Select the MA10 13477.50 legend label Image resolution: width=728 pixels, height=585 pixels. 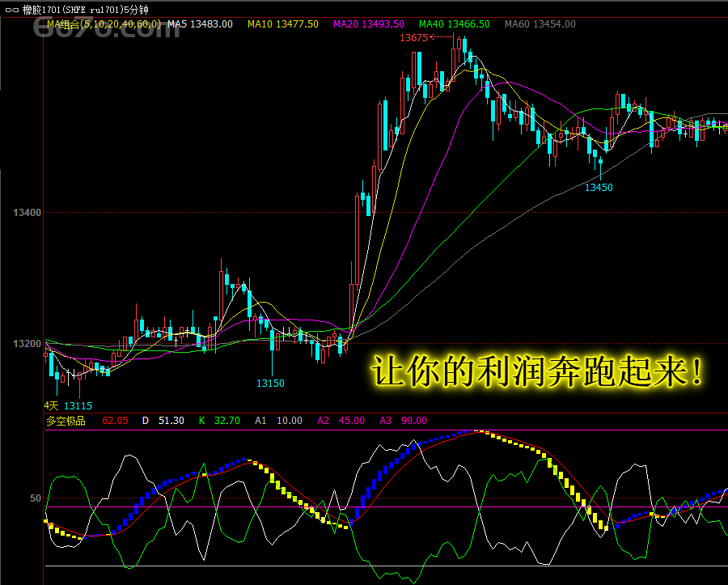282,24
